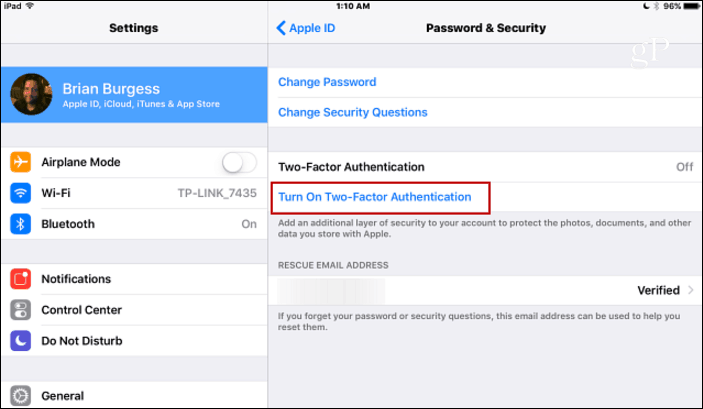This screenshot has width=703, height=409.
Task: Toggle the Airplane Mode switch
Action: 239,162
